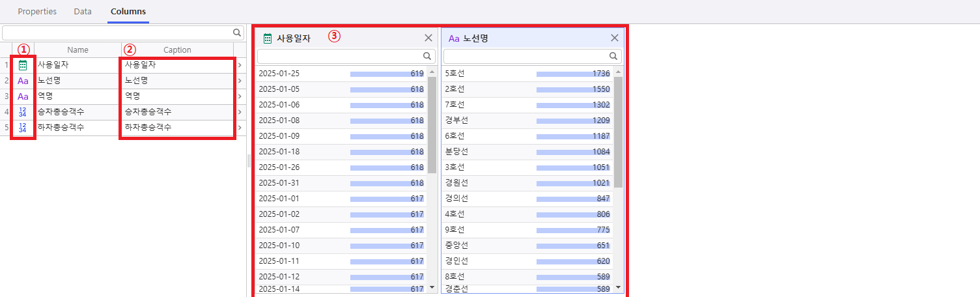Switch to the Properties tab
The image size is (980, 297).
pyautogui.click(x=37, y=12)
